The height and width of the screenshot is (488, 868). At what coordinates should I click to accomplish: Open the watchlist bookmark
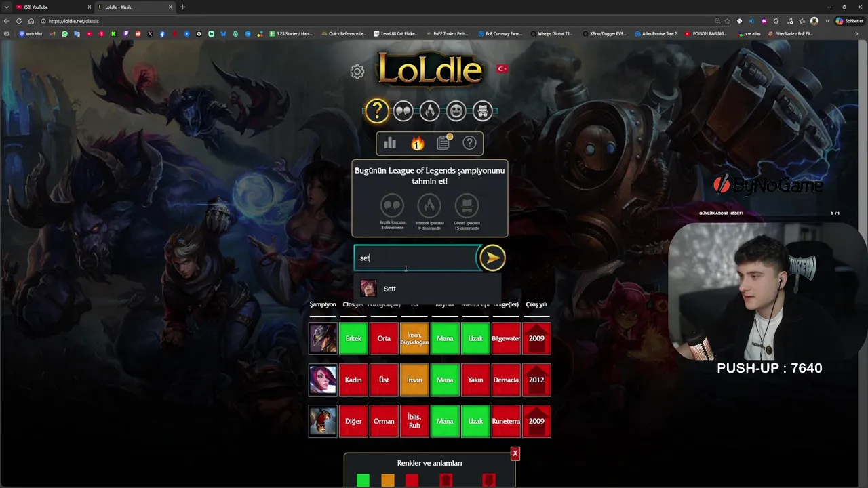pos(31,33)
